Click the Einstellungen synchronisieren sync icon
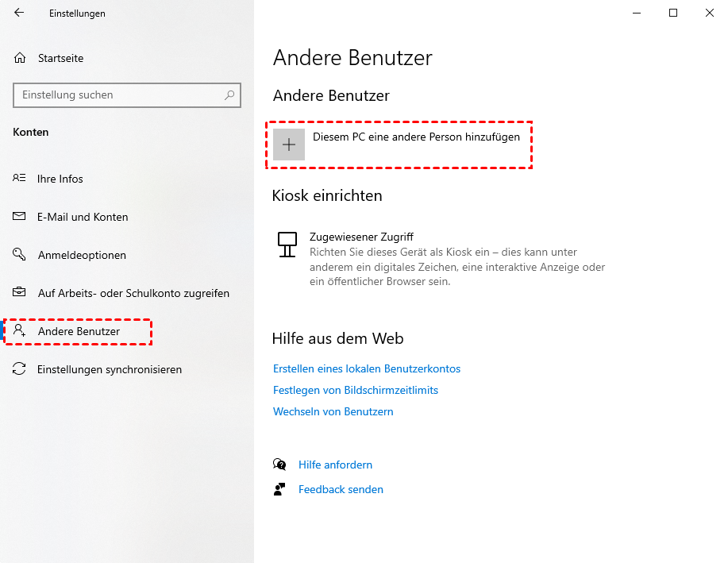The height and width of the screenshot is (563, 728). (x=20, y=369)
